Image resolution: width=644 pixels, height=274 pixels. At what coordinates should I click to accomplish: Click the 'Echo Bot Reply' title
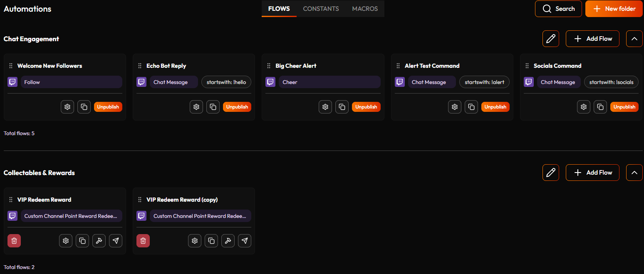click(x=166, y=66)
